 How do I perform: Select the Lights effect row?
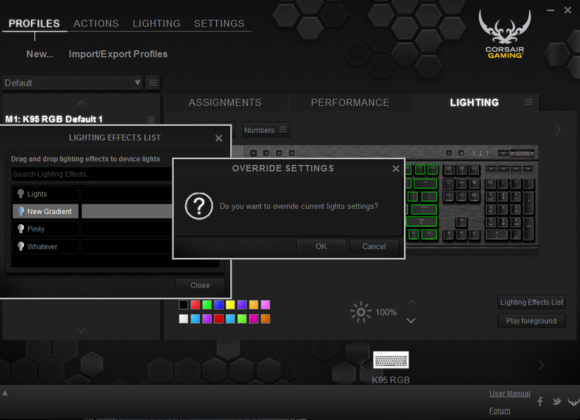pyautogui.click(x=92, y=194)
